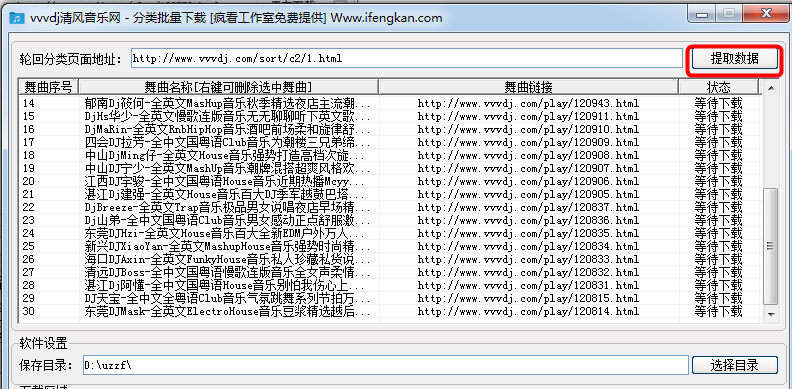The width and height of the screenshot is (792, 389).
Task: Select row 27 清远DJBoss song
Action: [x=229, y=272]
